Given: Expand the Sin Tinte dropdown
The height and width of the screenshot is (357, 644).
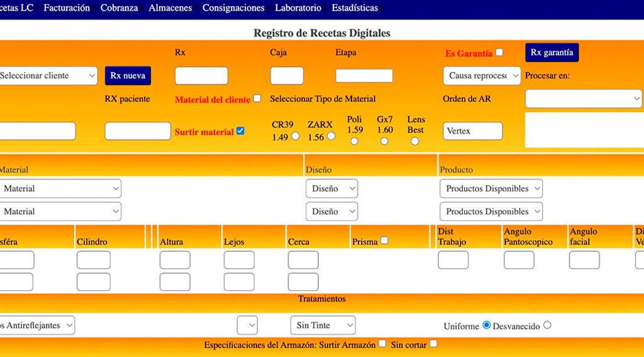Looking at the screenshot, I should [323, 326].
